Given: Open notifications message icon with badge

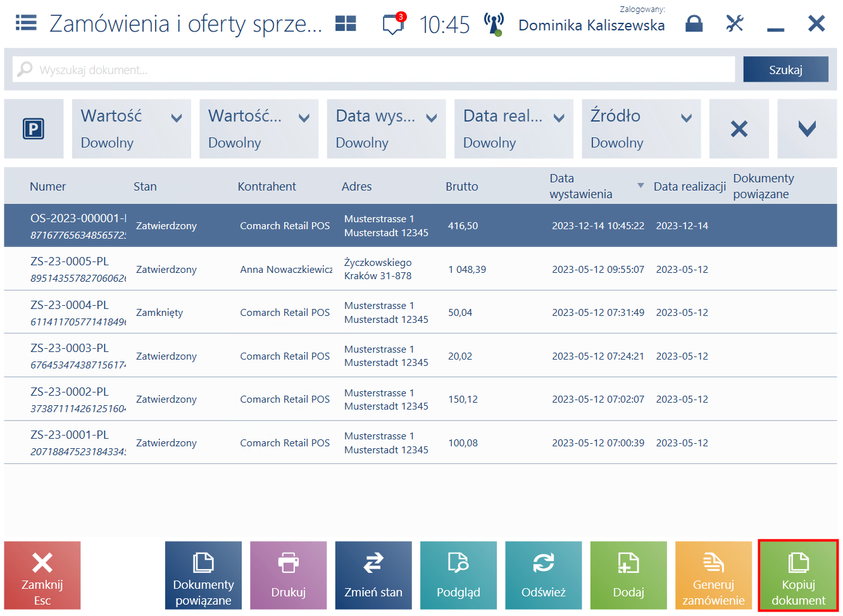Looking at the screenshot, I should [394, 23].
